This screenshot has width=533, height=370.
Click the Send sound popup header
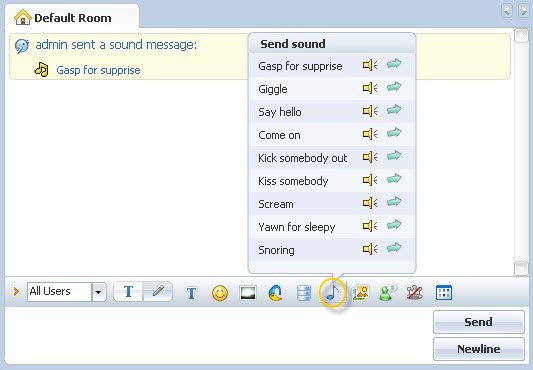click(332, 44)
